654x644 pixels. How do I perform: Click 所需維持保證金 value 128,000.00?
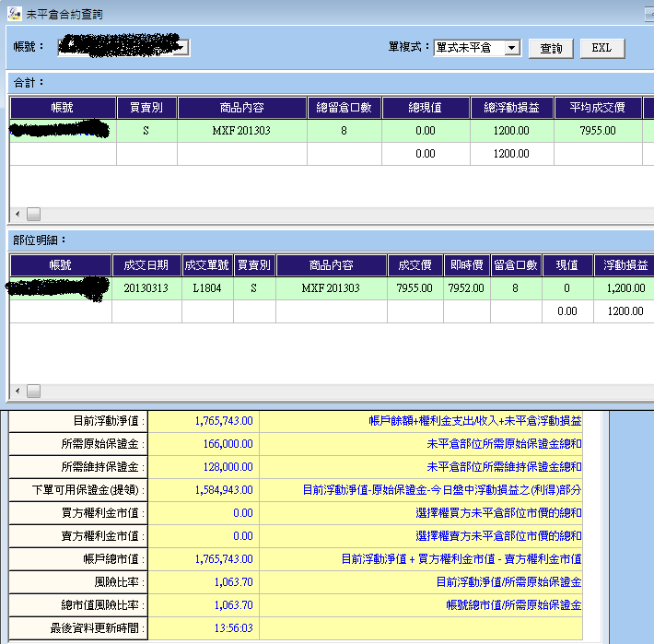(x=228, y=467)
